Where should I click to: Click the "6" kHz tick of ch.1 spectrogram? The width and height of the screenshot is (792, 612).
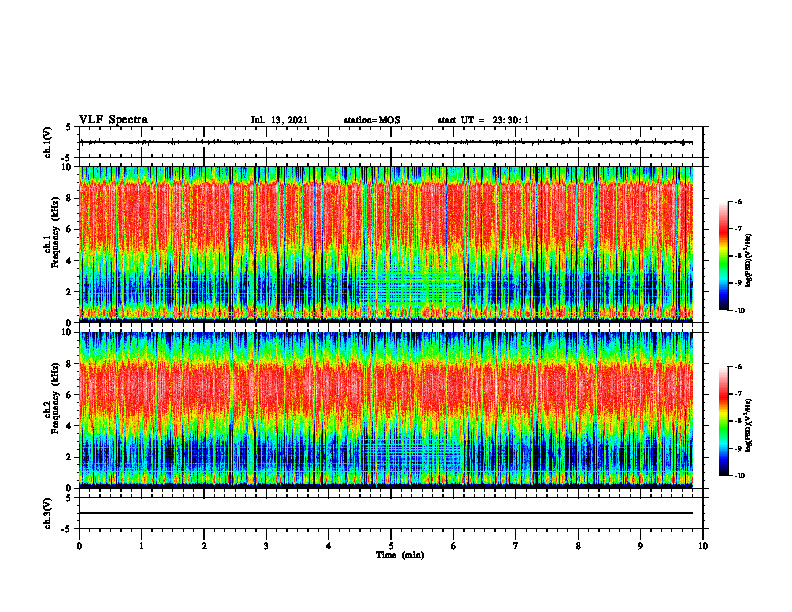pyautogui.click(x=70, y=229)
